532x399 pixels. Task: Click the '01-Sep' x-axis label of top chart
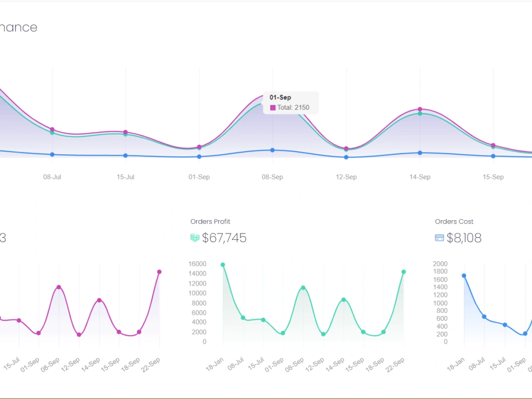[199, 177]
